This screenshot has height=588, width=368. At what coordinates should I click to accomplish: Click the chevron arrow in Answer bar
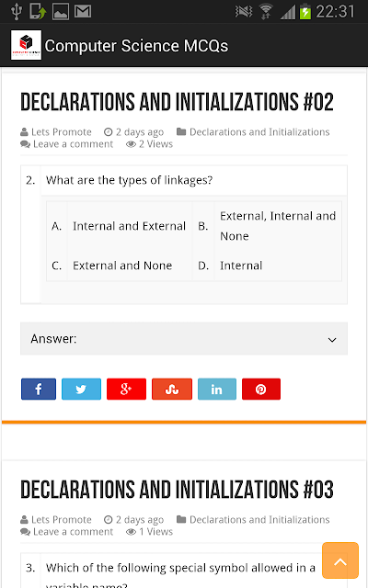click(x=332, y=340)
